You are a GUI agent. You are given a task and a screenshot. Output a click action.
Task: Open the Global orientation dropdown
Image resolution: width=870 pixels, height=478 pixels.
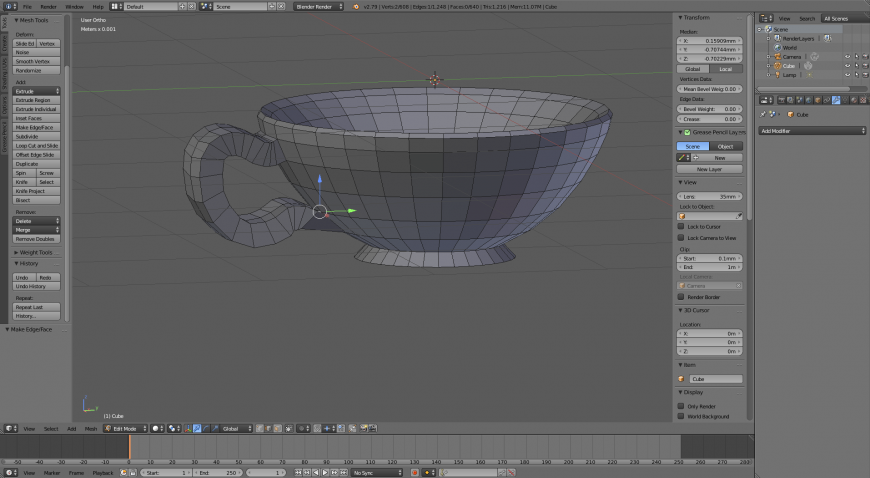pos(236,429)
